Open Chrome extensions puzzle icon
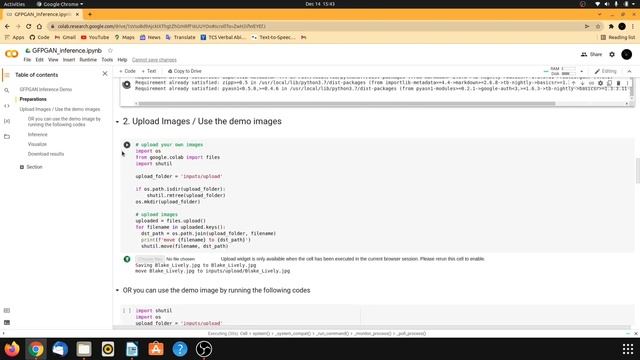The height and width of the screenshot is (360, 640). (x=611, y=26)
